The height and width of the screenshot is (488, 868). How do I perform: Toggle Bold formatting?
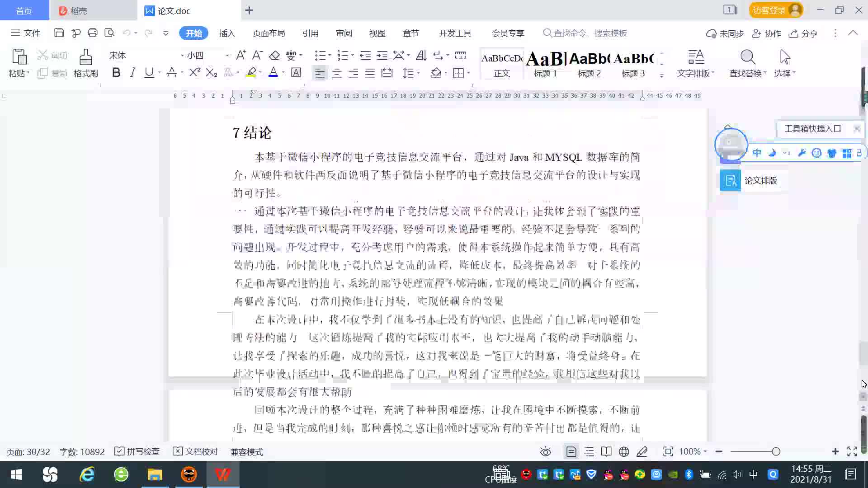click(116, 72)
